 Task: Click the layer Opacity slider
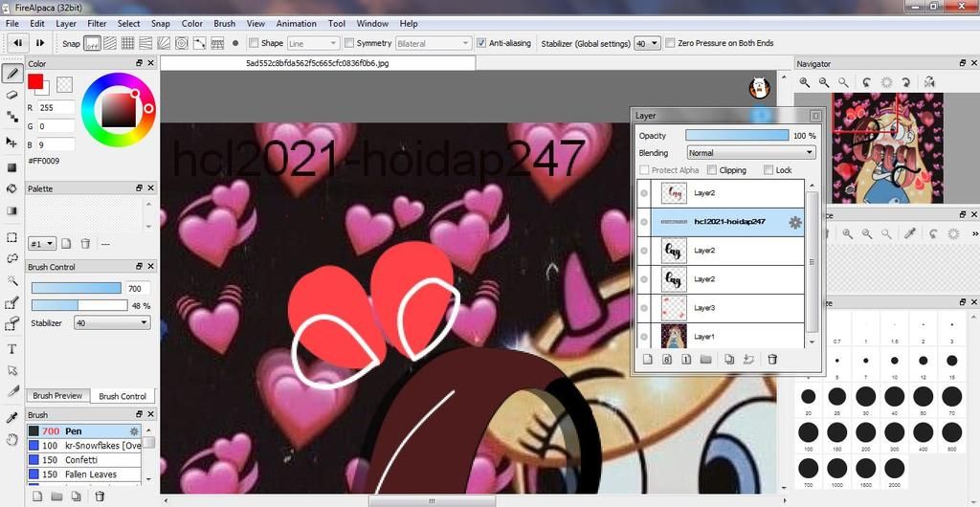coord(737,136)
